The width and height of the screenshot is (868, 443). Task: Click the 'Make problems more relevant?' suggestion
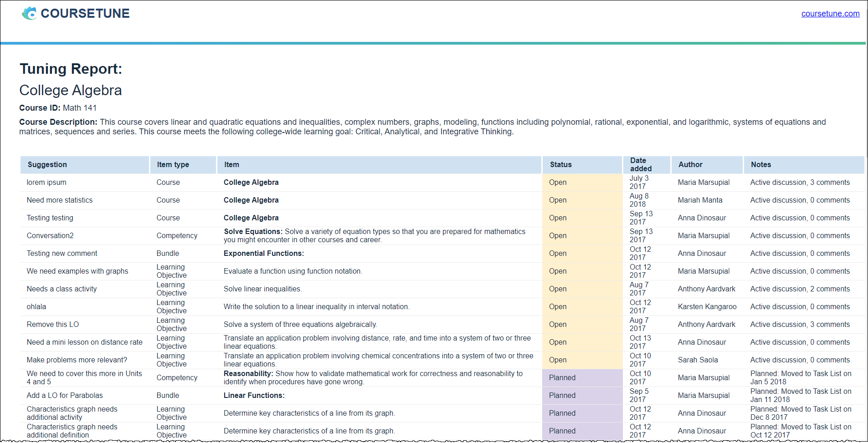(x=77, y=360)
